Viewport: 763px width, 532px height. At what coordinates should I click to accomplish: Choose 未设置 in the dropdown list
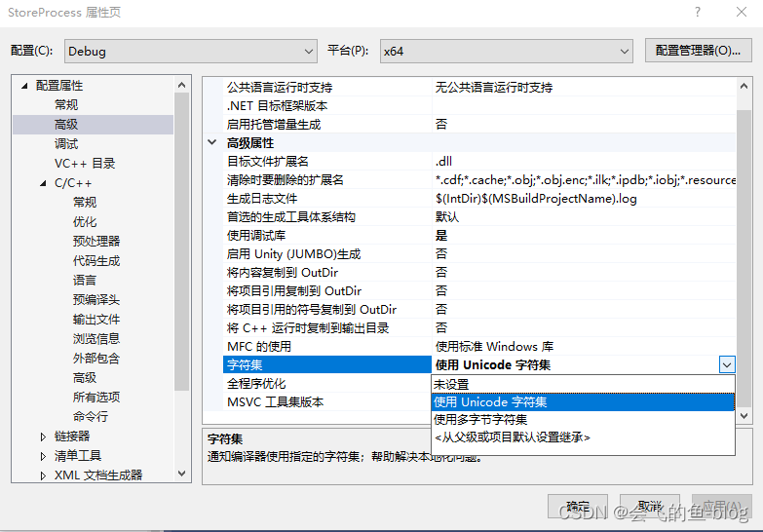point(583,385)
